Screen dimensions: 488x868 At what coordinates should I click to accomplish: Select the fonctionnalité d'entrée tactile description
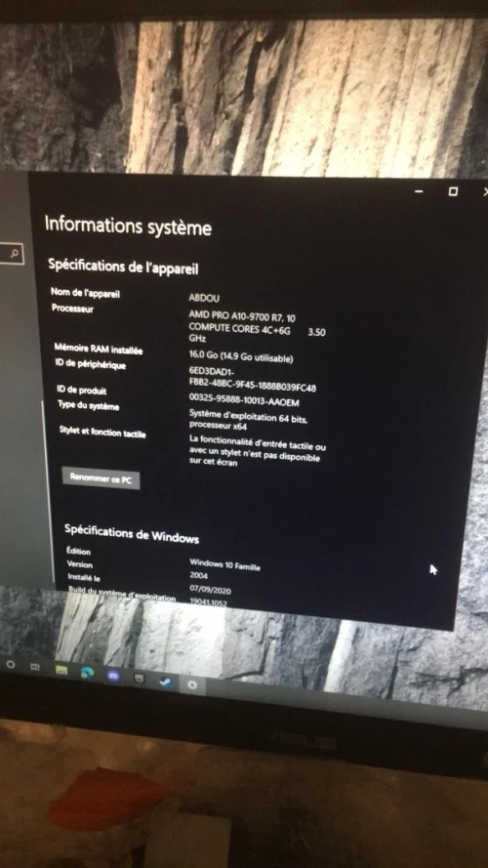pyautogui.click(x=258, y=451)
